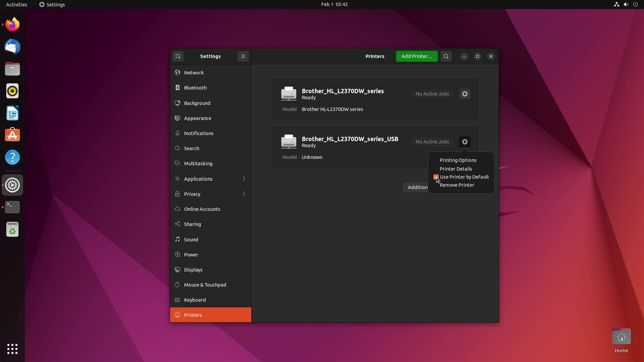Open Search settings panel
The width and height of the screenshot is (644, 362).
pos(211,148)
